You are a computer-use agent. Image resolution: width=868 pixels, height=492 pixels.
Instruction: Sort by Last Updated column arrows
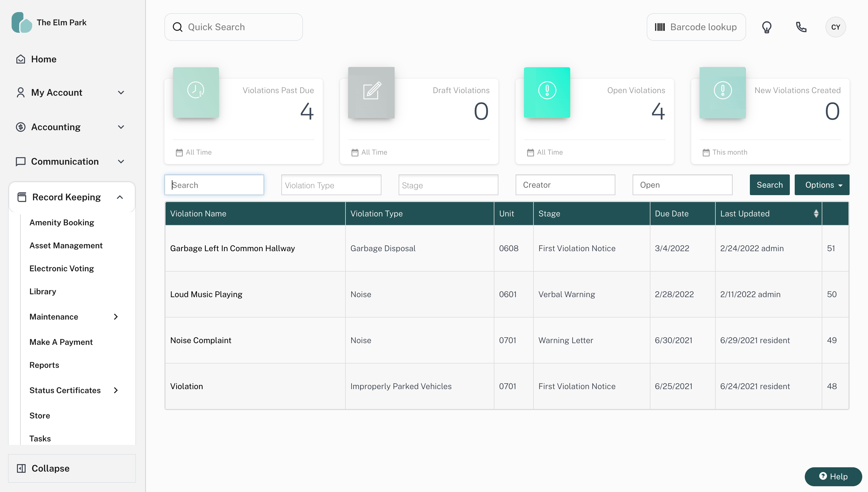(x=816, y=214)
